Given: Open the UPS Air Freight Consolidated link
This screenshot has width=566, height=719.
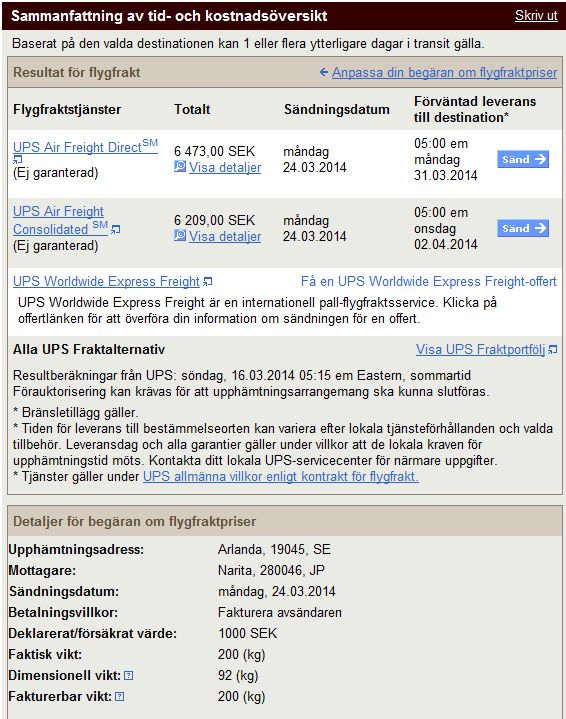Looking at the screenshot, I should click(x=60, y=220).
